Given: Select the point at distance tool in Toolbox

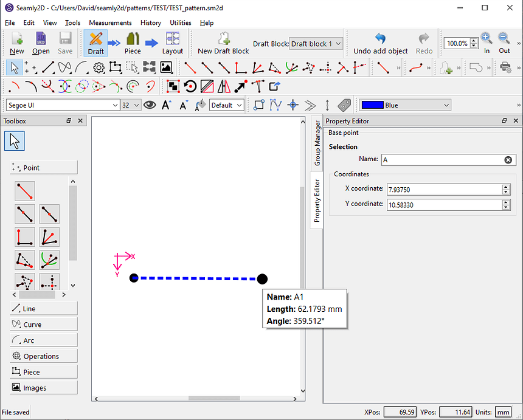Looking at the screenshot, I should click(x=25, y=191).
